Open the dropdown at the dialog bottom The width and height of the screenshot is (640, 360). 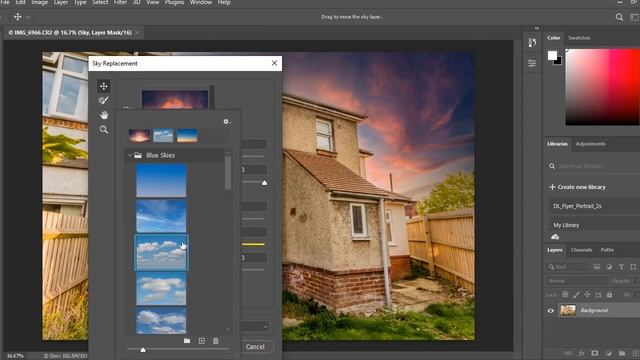pyautogui.click(x=255, y=327)
